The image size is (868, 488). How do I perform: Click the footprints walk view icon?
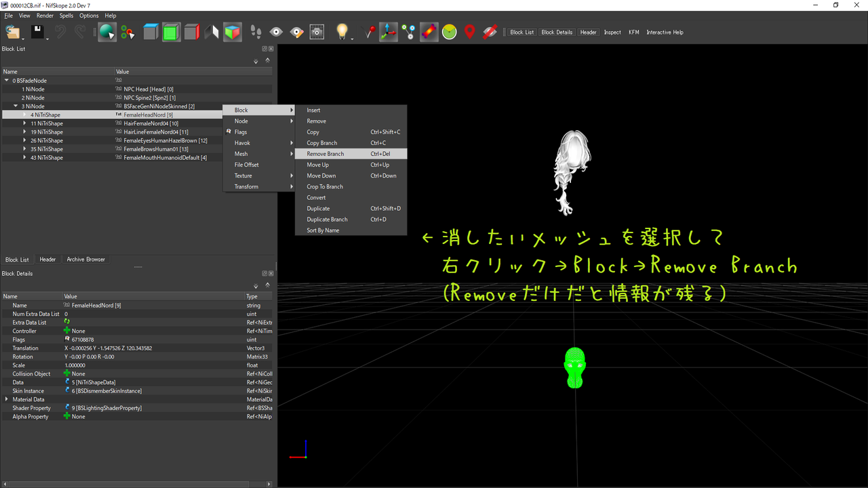pos(256,32)
